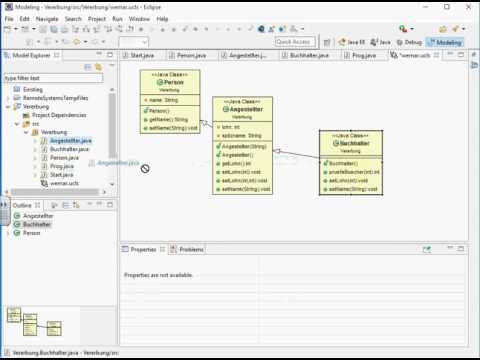
Task: Click the Open Perspective icon
Action: click(327, 42)
